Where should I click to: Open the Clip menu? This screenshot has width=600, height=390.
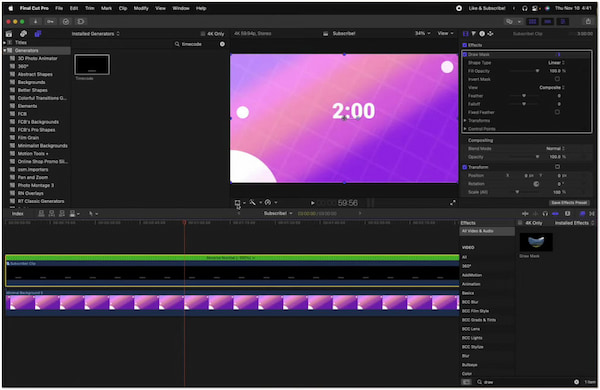point(123,8)
